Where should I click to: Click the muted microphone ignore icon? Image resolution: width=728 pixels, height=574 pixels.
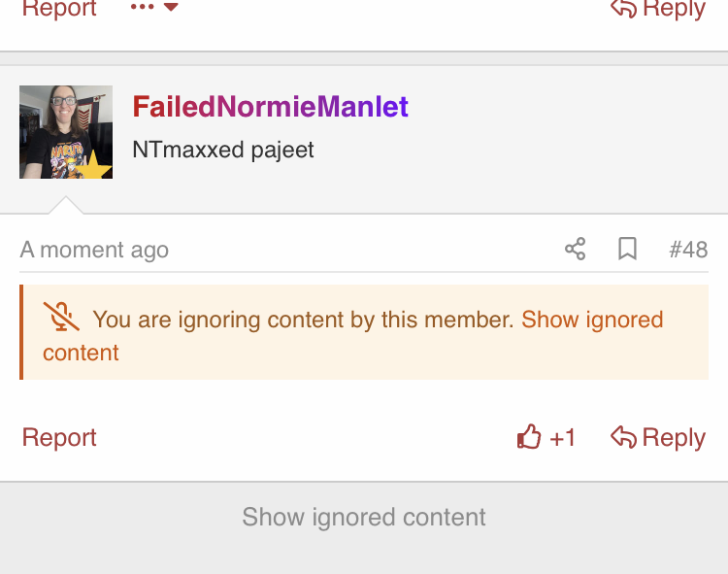[x=61, y=317]
